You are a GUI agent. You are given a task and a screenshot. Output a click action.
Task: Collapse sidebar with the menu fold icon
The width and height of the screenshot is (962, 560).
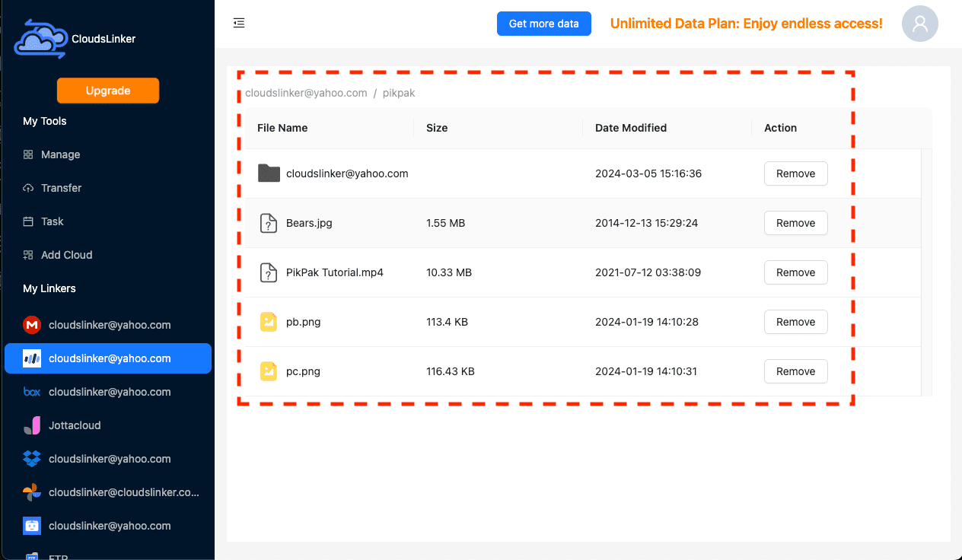tap(239, 23)
